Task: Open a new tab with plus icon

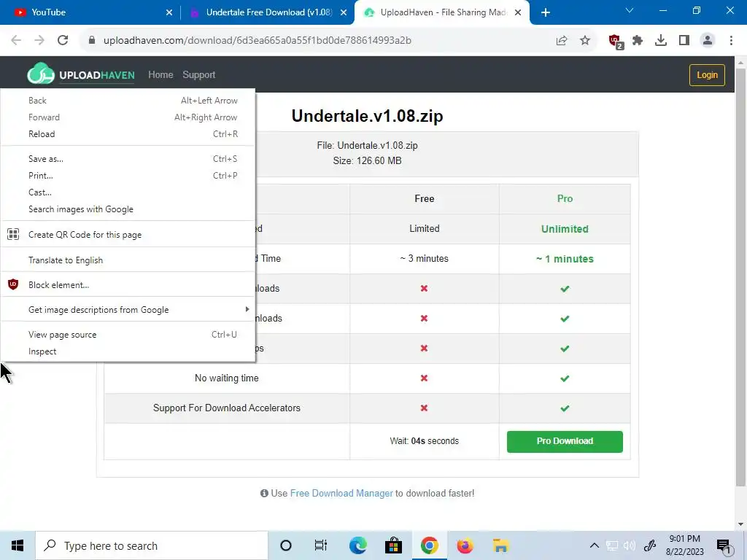Action: click(546, 12)
